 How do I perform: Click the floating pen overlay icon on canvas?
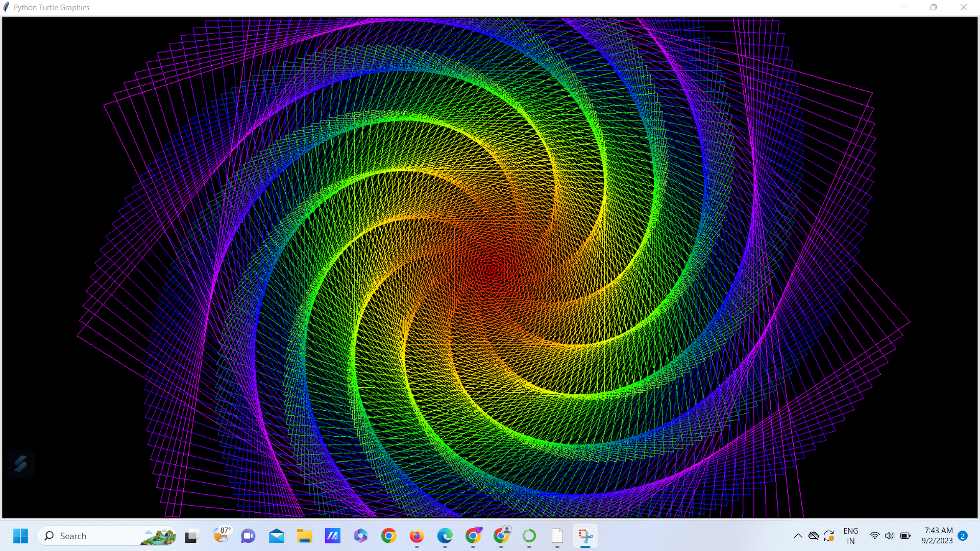(20, 463)
